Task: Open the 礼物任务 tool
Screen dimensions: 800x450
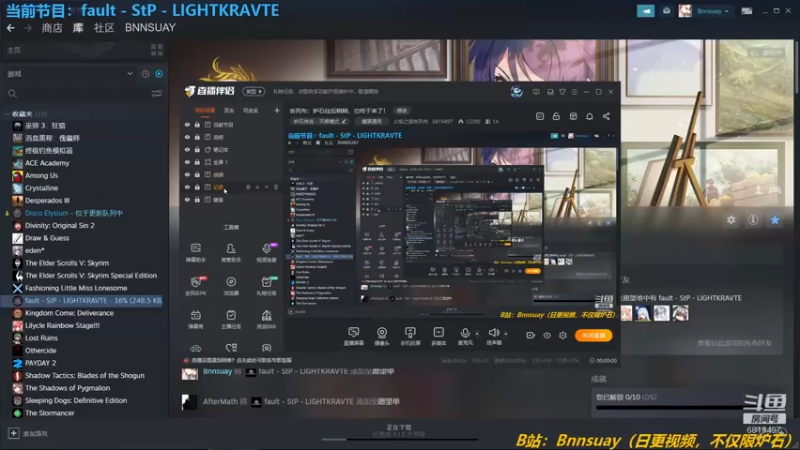Action: coord(266,286)
